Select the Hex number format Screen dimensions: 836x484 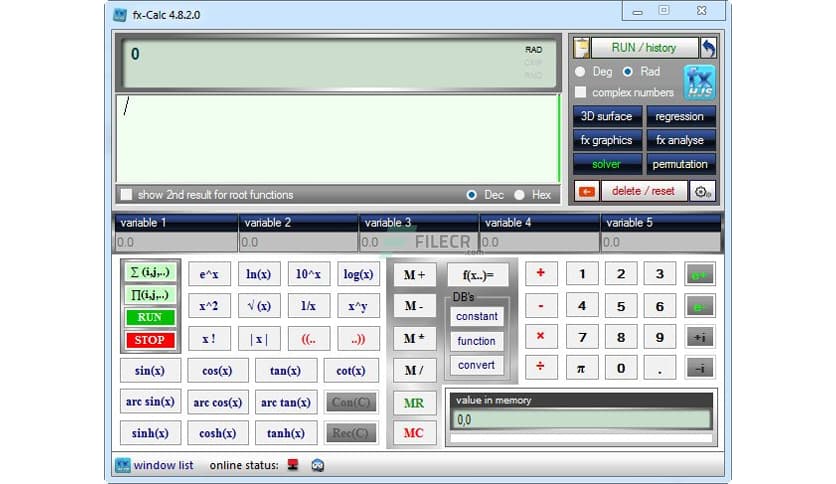tap(519, 195)
